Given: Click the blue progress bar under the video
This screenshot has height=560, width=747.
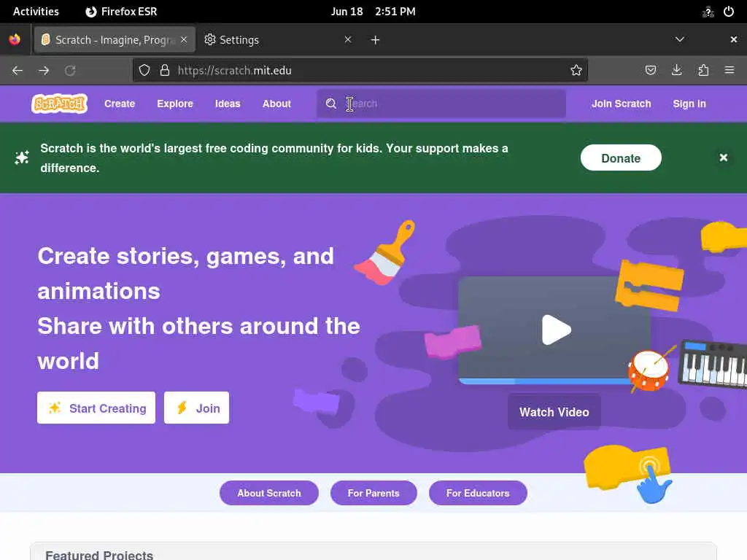Looking at the screenshot, I should click(x=546, y=381).
